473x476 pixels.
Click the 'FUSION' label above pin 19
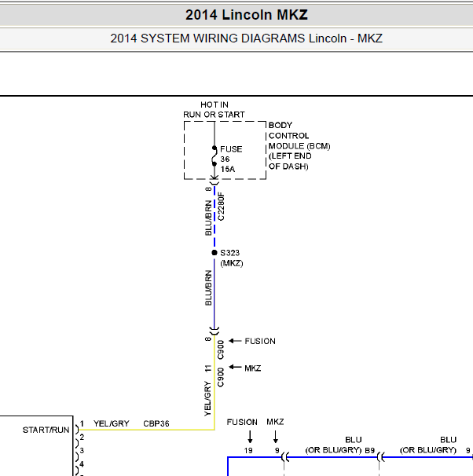242,423
